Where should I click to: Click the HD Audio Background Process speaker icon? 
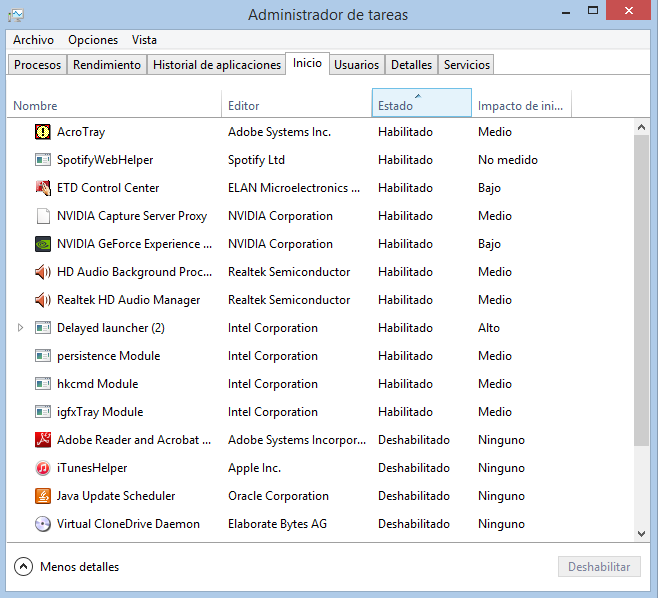click(x=42, y=272)
